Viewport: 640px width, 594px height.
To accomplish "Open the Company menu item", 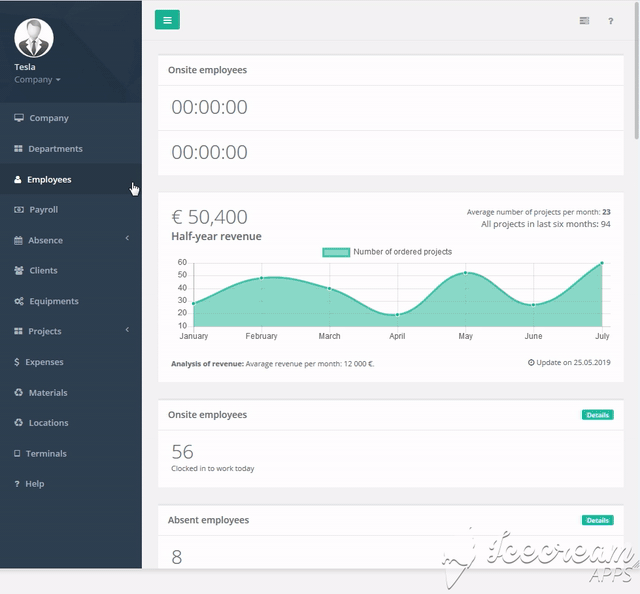I will click(71, 118).
